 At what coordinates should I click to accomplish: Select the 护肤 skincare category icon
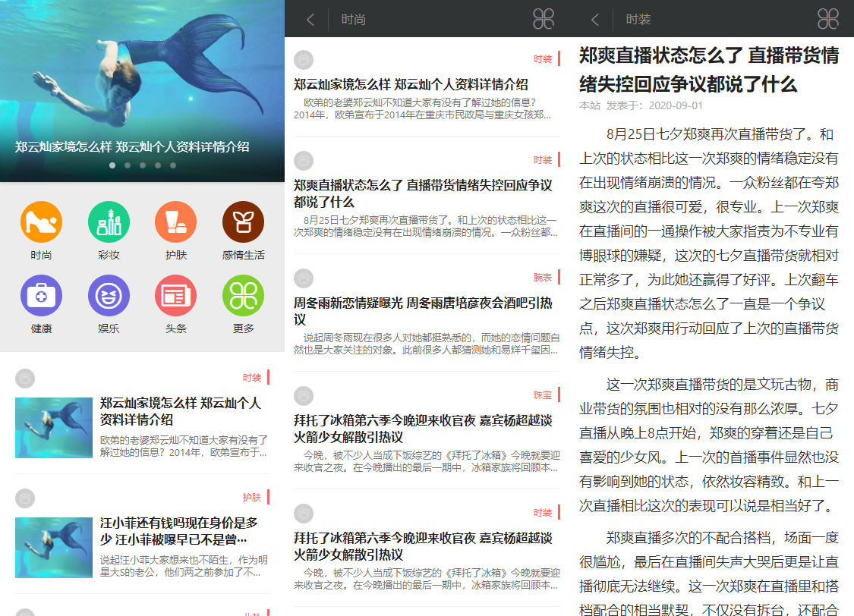tap(176, 222)
